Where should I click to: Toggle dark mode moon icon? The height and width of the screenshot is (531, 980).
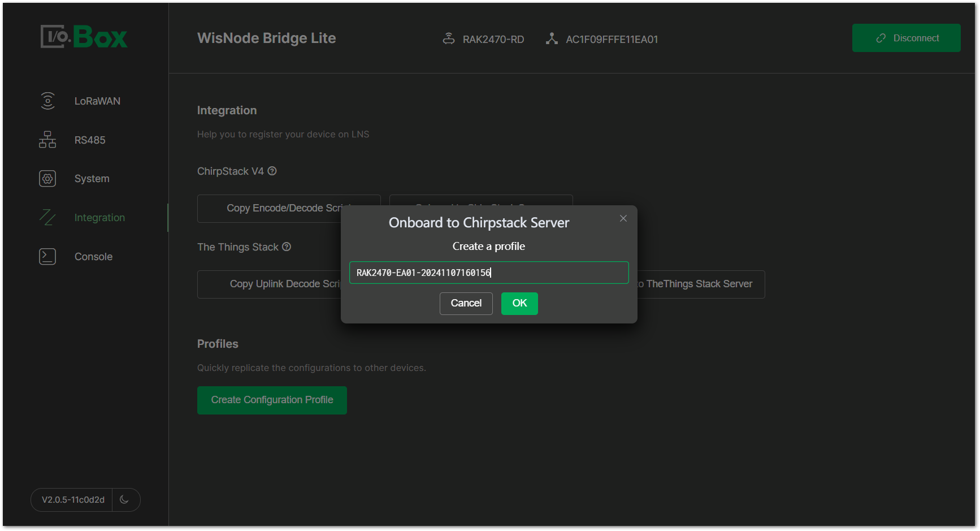click(x=125, y=500)
